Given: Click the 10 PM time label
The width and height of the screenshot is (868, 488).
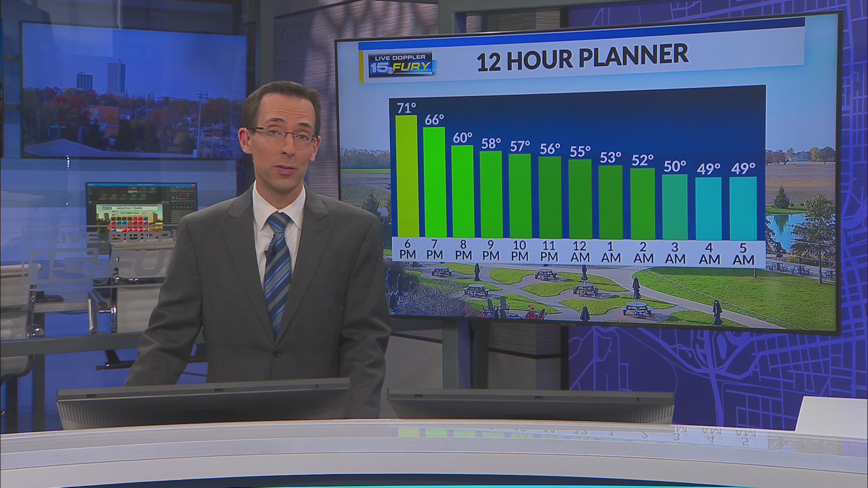Looking at the screenshot, I should click(x=519, y=251).
